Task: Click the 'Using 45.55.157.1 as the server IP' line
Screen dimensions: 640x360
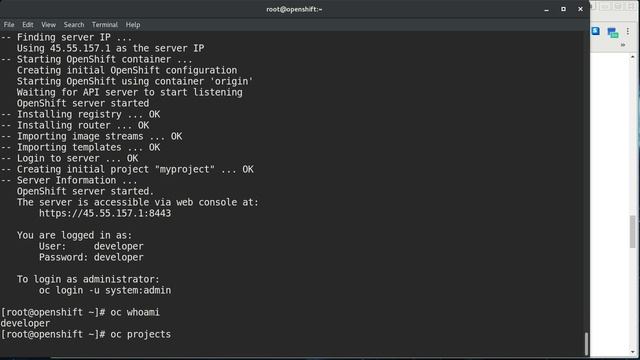Action: [x=110, y=48]
